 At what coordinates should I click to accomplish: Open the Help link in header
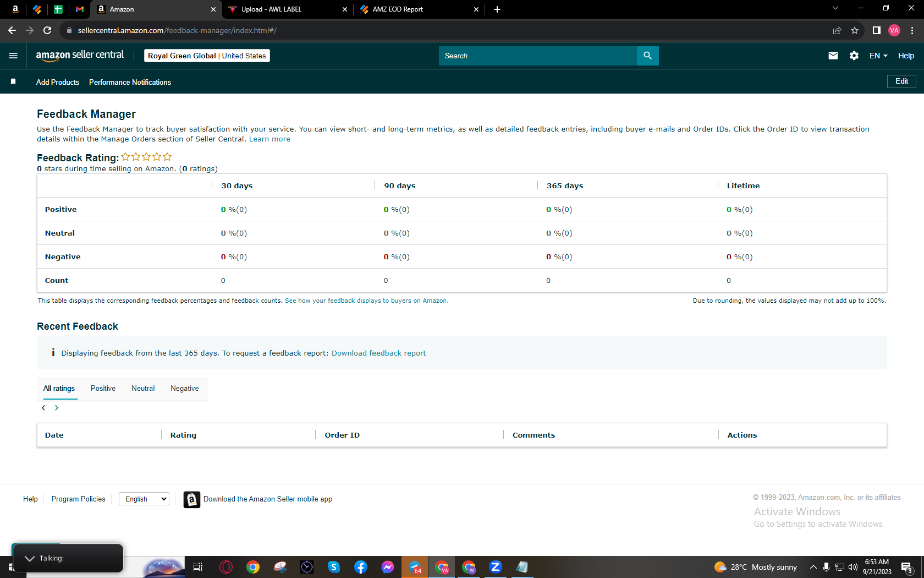(x=906, y=56)
